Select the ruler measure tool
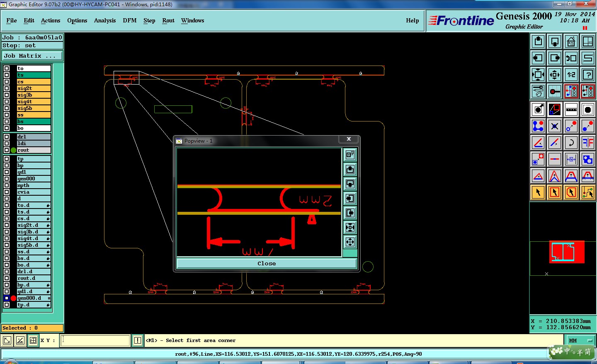 tap(571, 109)
